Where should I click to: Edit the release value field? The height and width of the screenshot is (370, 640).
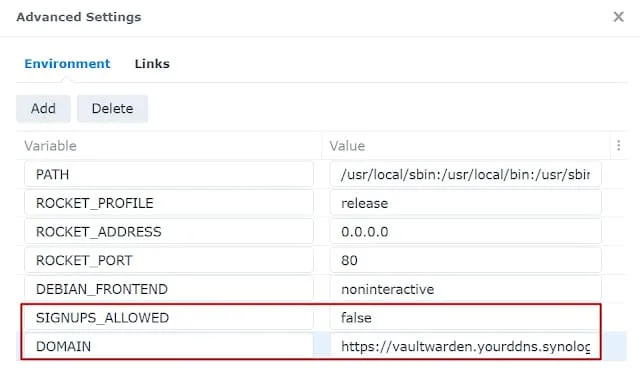(466, 203)
